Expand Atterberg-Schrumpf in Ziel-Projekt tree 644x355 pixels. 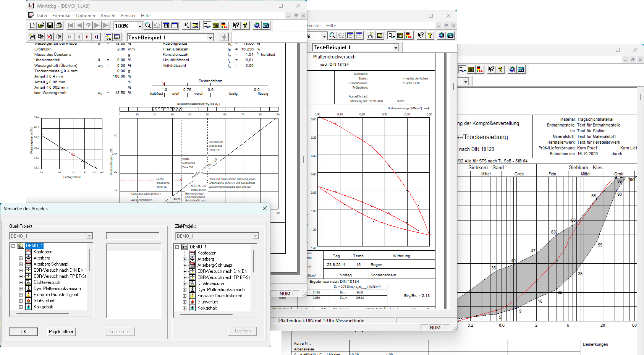pyautogui.click(x=184, y=265)
